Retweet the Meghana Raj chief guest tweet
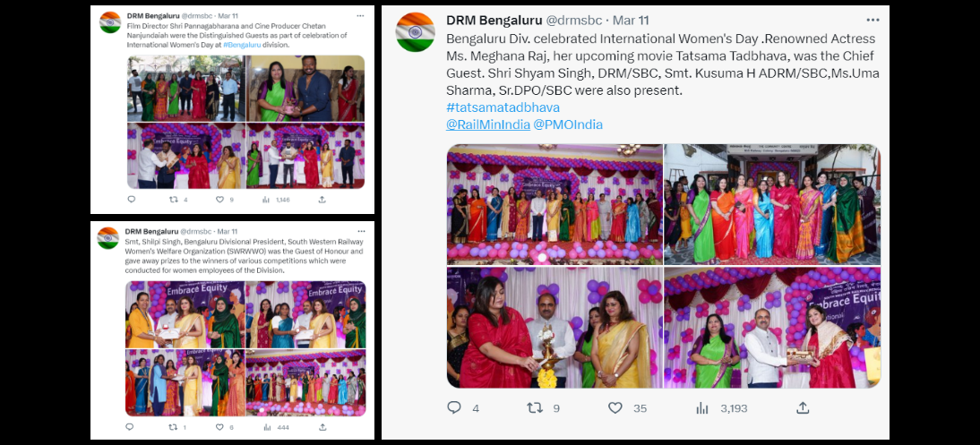Image resolution: width=980 pixels, height=445 pixels. point(535,408)
